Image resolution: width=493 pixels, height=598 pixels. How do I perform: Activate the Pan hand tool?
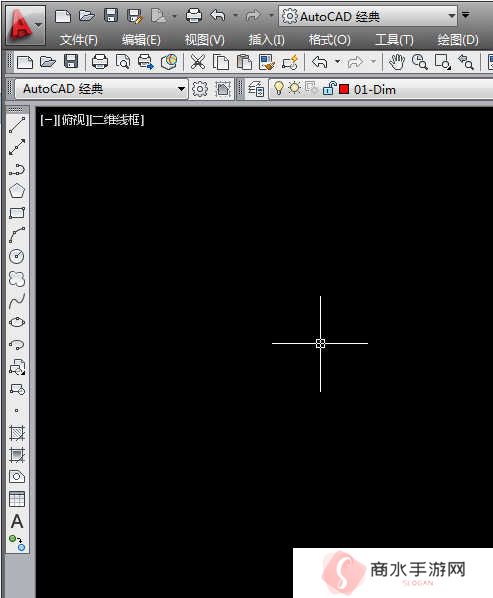coord(397,62)
